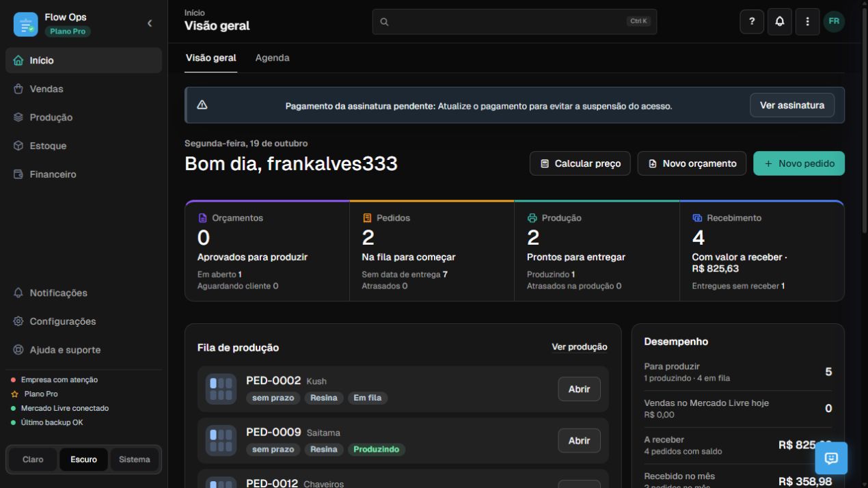This screenshot has height=488, width=868.
Task: Click Vendas no Mercado Livre hoje row
Action: point(738,409)
